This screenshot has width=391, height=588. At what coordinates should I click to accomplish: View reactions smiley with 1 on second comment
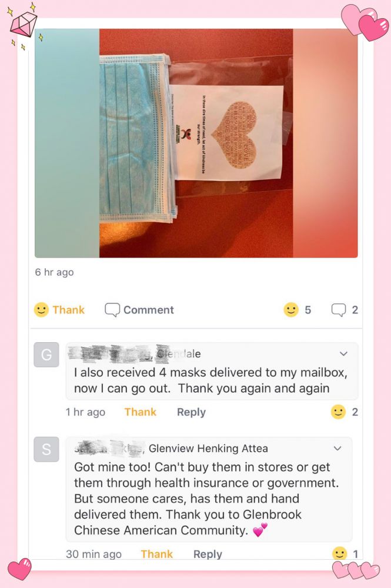340,553
